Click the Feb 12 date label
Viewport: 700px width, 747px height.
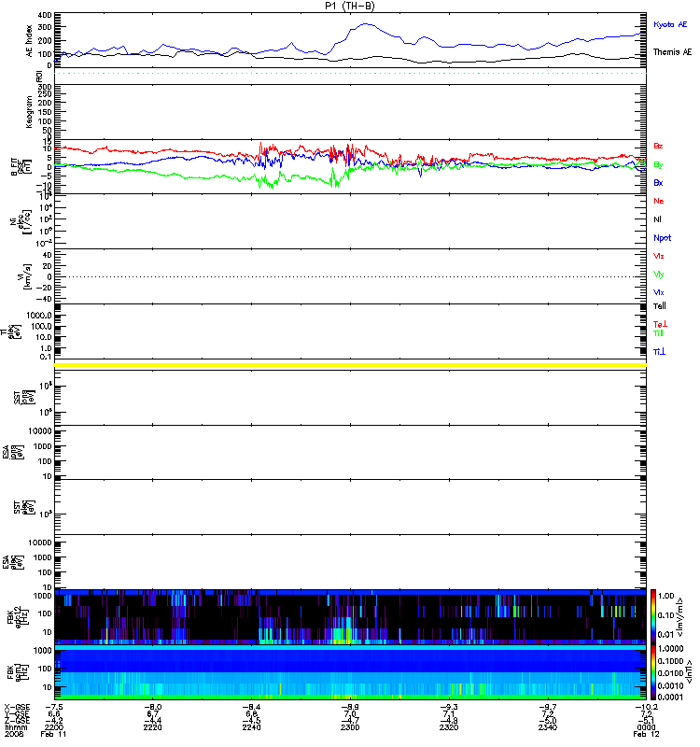(x=646, y=734)
